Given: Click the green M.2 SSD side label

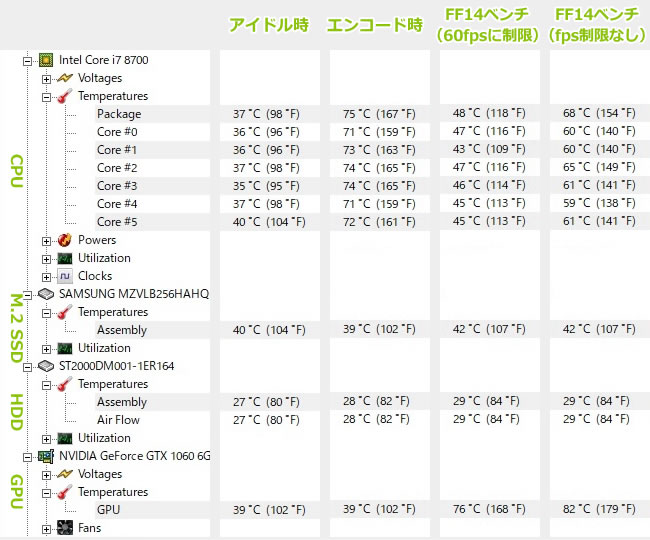Looking at the screenshot, I should 17,328.
